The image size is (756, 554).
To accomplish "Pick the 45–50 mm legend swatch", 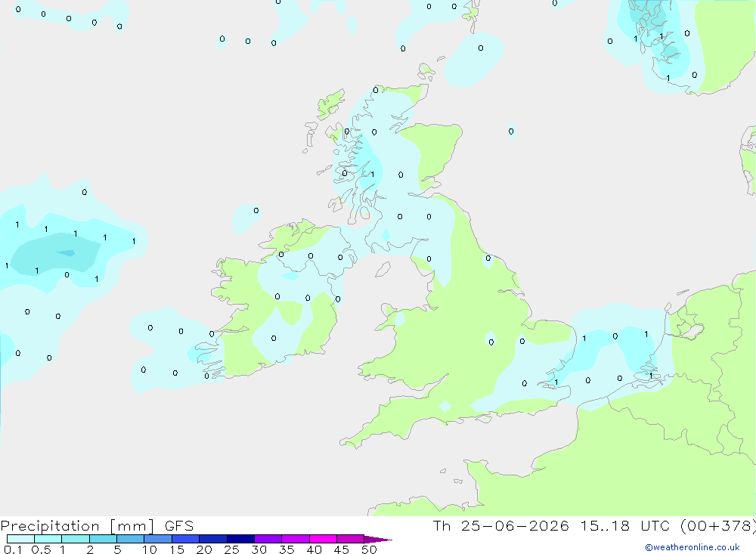I will pyautogui.click(x=351, y=539).
